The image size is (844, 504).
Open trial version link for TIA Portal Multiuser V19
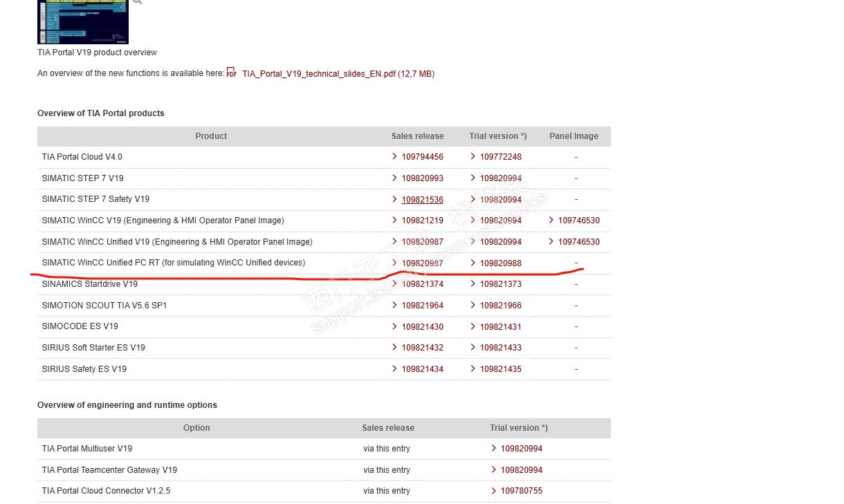pyautogui.click(x=522, y=449)
